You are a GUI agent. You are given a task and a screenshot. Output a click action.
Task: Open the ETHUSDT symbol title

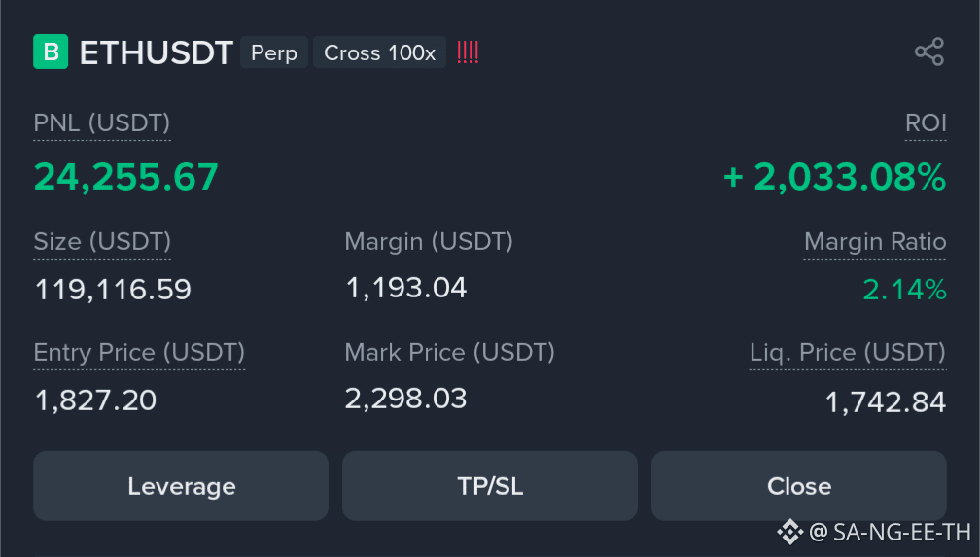coord(157,52)
